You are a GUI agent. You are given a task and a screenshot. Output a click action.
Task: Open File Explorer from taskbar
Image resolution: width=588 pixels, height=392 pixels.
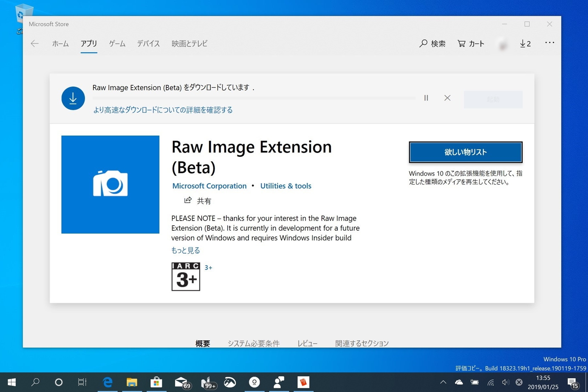132,382
